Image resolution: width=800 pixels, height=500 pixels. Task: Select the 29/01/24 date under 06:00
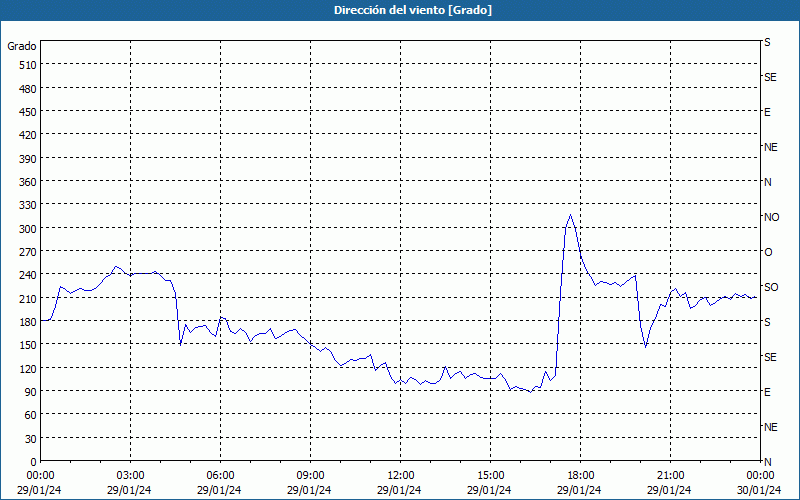pos(219,490)
